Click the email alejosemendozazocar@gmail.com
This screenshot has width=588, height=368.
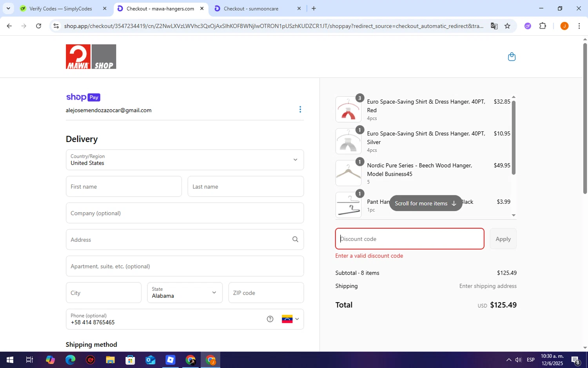[109, 110]
